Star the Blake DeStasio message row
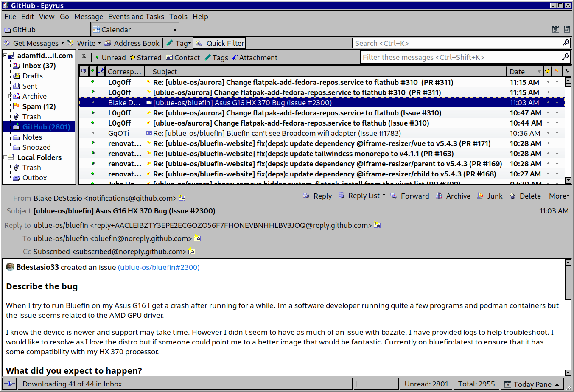 click(x=548, y=102)
